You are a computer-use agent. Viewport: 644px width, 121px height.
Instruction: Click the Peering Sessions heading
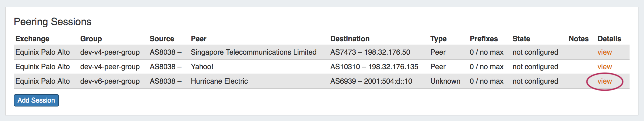pos(53,22)
